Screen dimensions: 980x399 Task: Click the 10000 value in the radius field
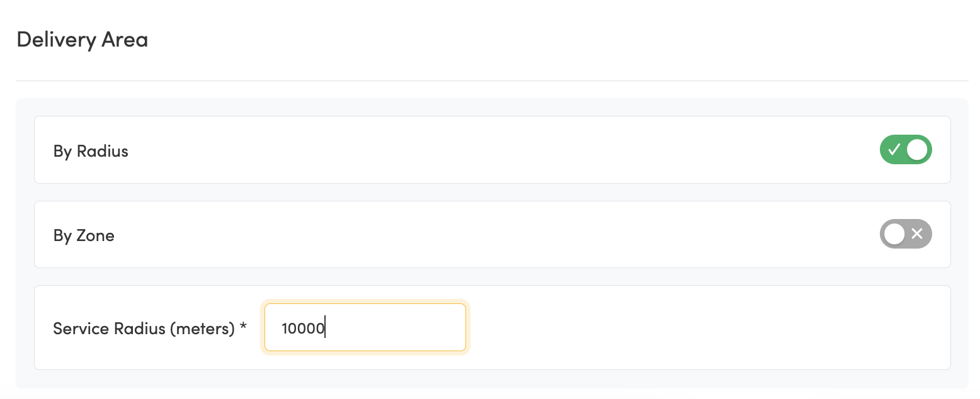[302, 329]
